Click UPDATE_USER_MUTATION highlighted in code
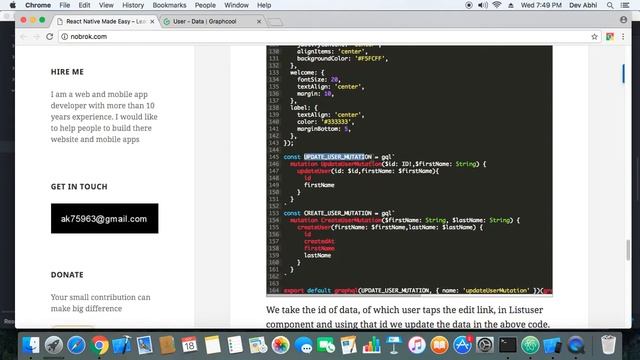The image size is (640, 360). pos(338,157)
